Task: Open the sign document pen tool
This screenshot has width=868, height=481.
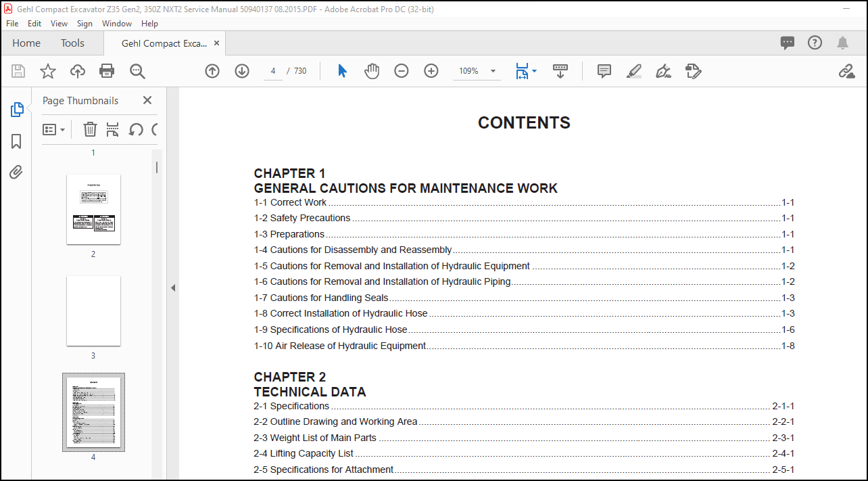Action: point(663,71)
